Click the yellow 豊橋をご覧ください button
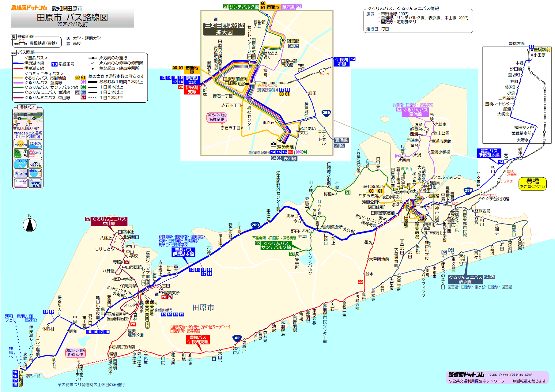555x392 pixels. point(533,184)
